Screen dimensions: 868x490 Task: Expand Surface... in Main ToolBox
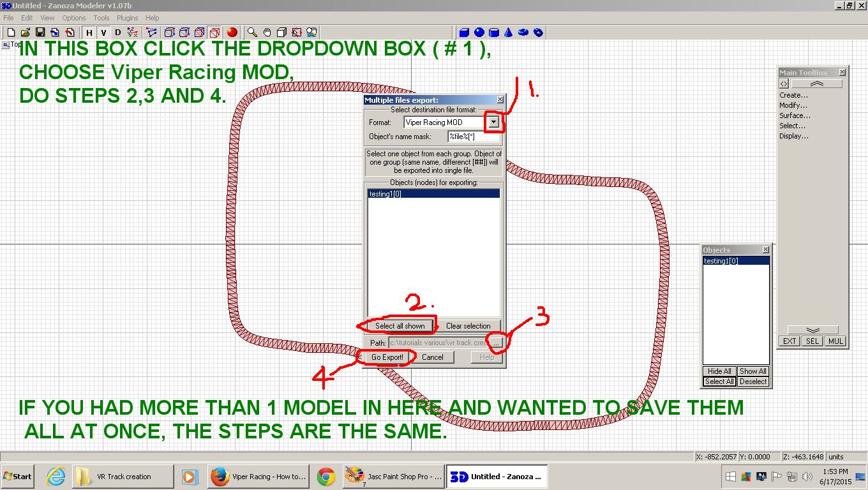click(795, 115)
